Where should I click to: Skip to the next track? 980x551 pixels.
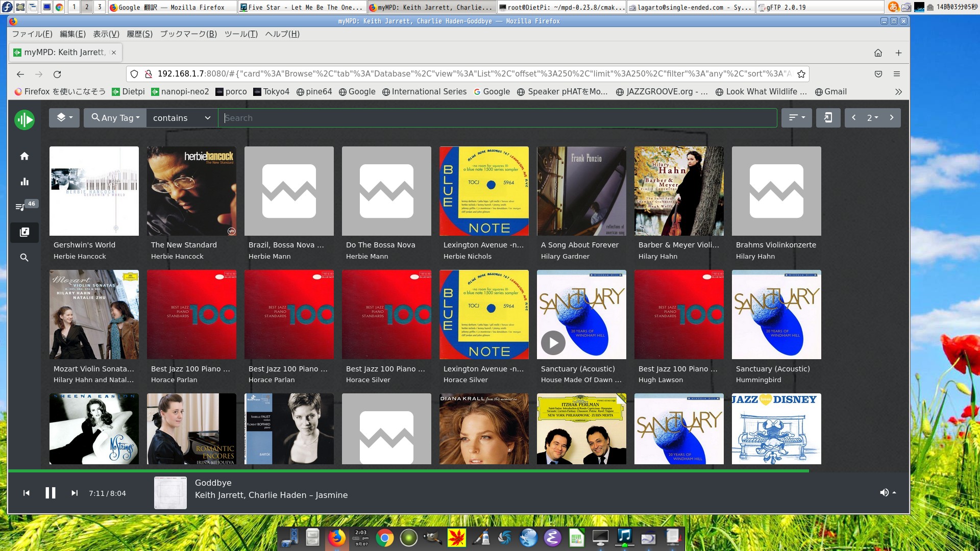[75, 493]
